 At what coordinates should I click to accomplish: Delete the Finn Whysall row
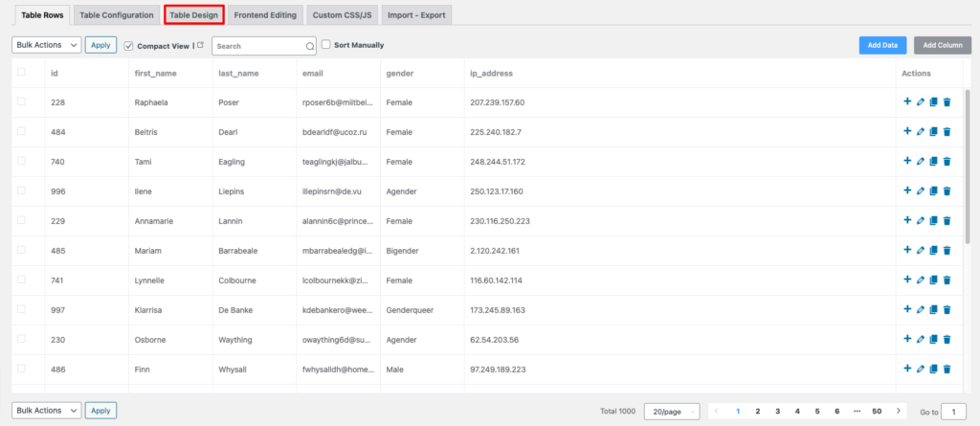coord(947,370)
